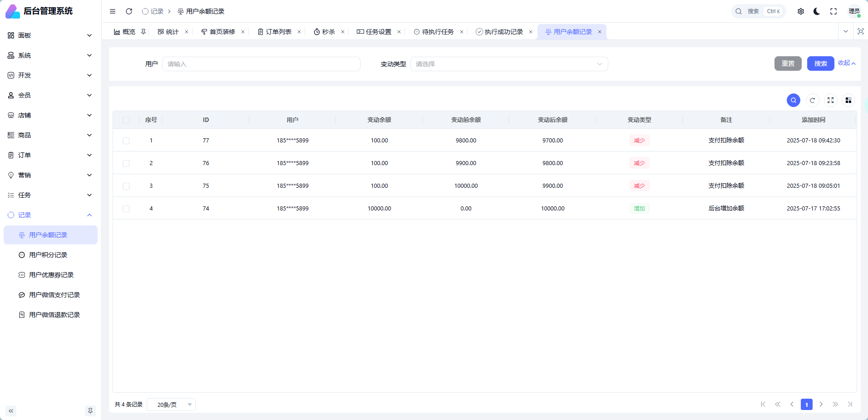868x420 pixels.
Task: Collapse the sidebar with the hamburger icon
Action: (x=113, y=11)
